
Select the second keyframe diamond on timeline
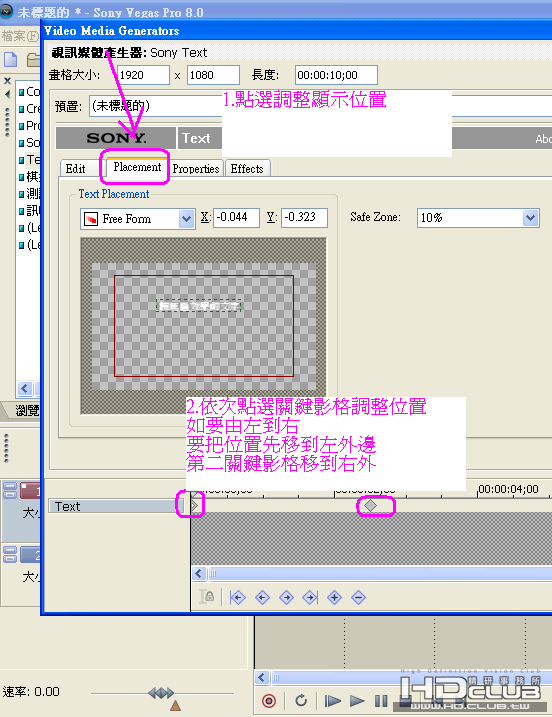tap(370, 506)
